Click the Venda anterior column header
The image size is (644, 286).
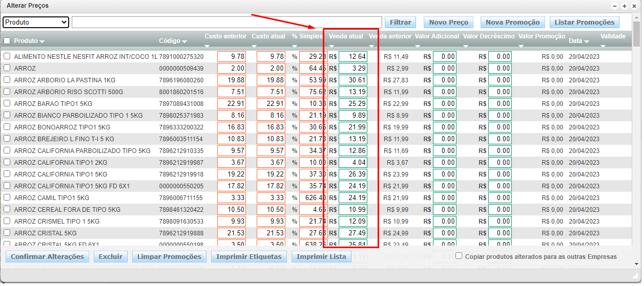[x=391, y=37]
